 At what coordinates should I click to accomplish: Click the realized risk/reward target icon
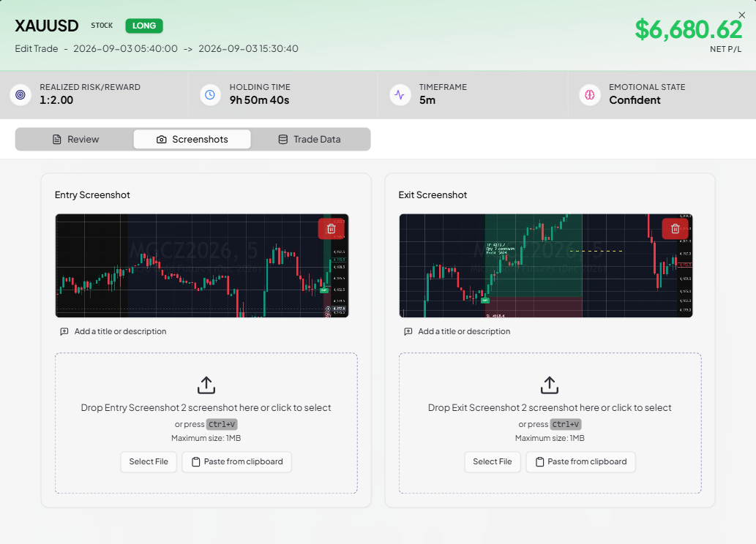pos(20,95)
